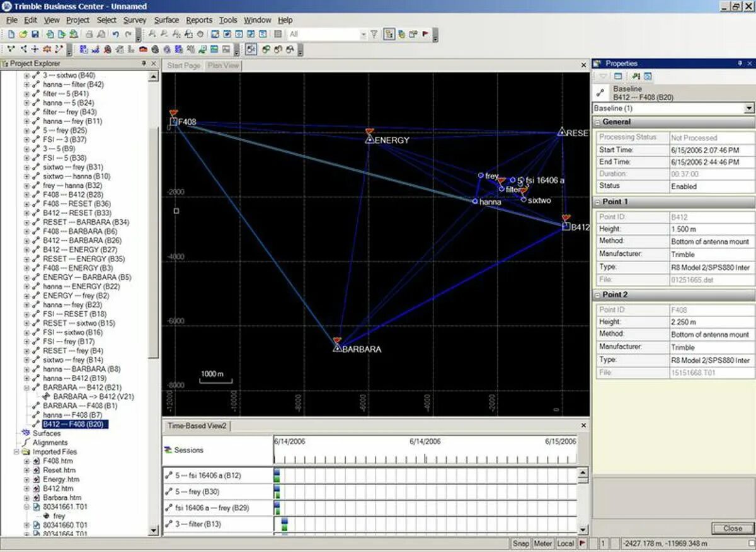Select 5 --- frey (B30) session row

tap(219, 492)
